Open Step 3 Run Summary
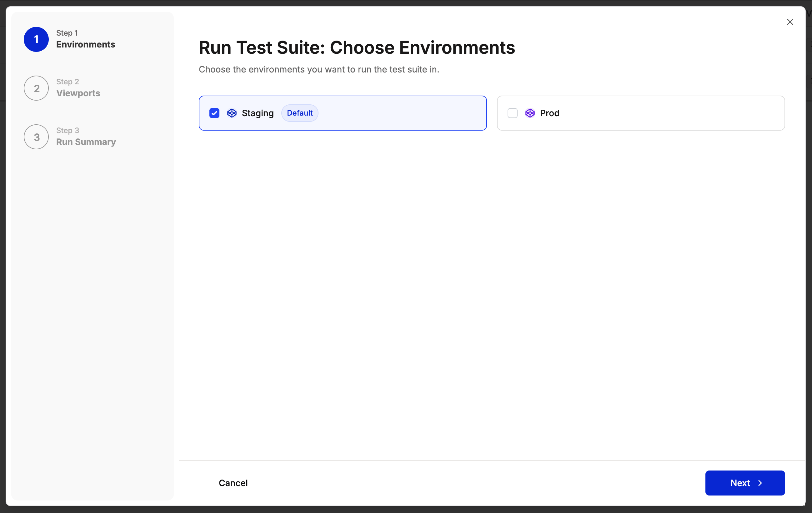Viewport: 812px width, 513px height. tap(86, 142)
